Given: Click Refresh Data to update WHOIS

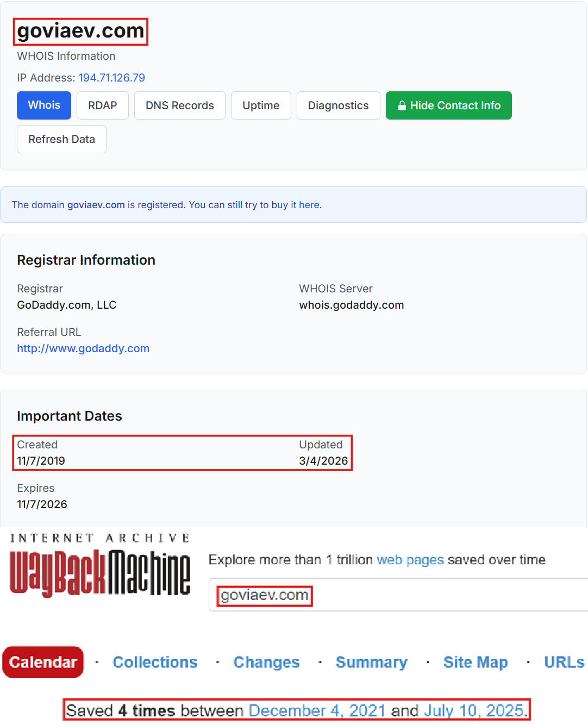Looking at the screenshot, I should [x=61, y=139].
